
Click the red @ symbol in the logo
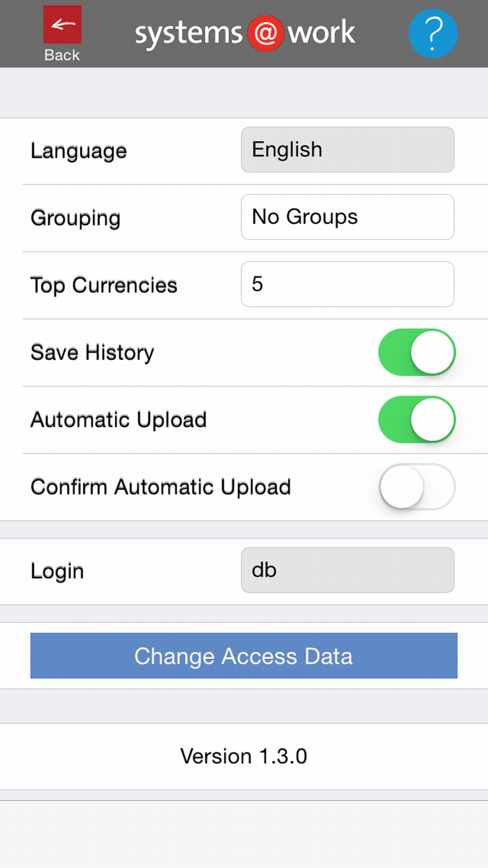coord(265,34)
